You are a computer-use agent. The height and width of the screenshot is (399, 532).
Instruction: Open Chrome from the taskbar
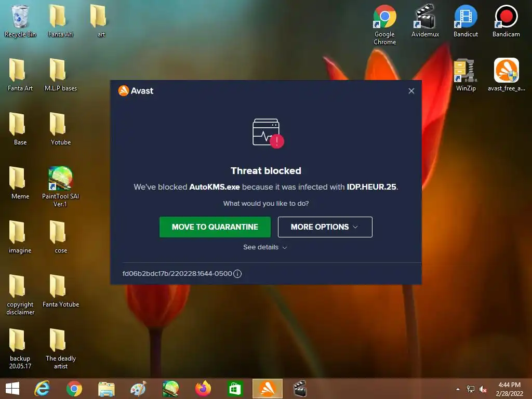(x=74, y=389)
